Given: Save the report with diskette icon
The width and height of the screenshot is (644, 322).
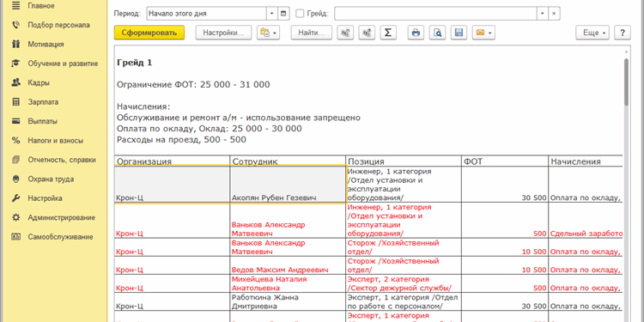Looking at the screenshot, I should [459, 33].
